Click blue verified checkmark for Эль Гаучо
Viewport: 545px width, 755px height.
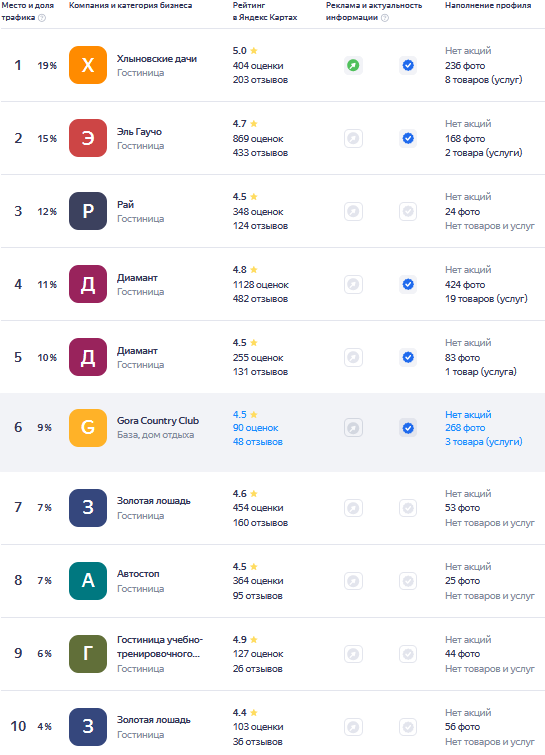tap(408, 138)
